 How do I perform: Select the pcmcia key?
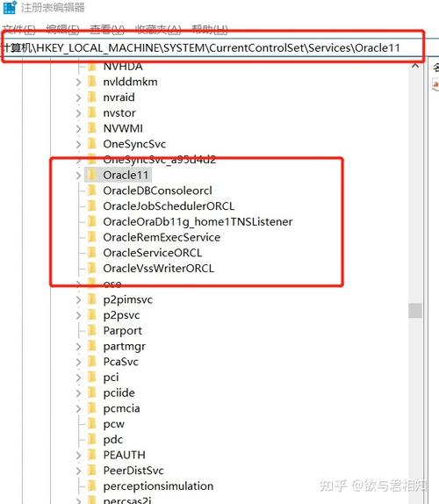point(121,408)
